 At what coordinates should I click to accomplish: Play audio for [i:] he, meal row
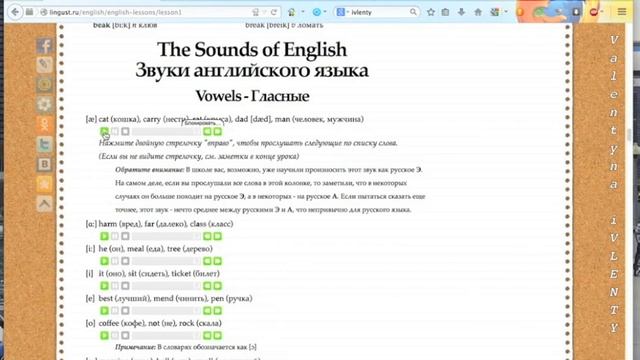click(x=104, y=261)
